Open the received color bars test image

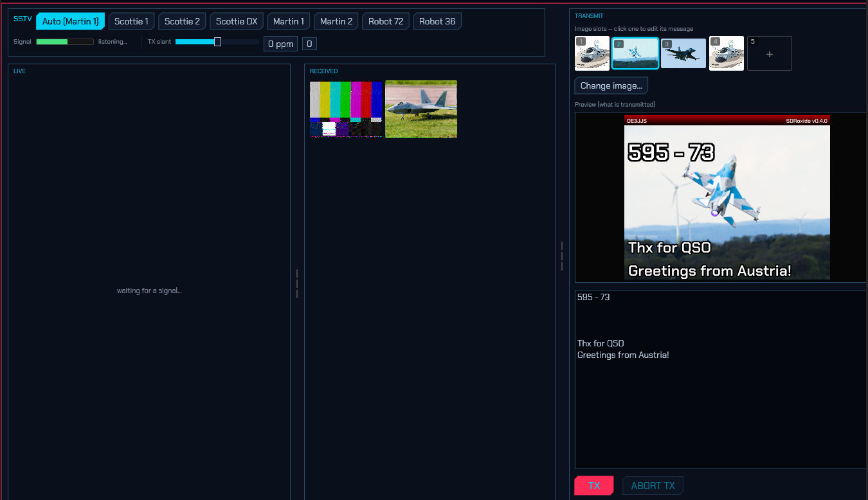[346, 109]
